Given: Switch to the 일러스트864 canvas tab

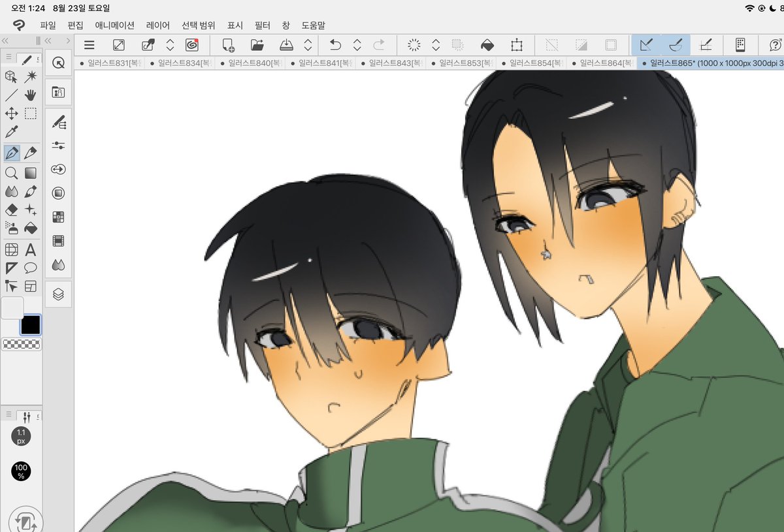Looking at the screenshot, I should [601, 63].
